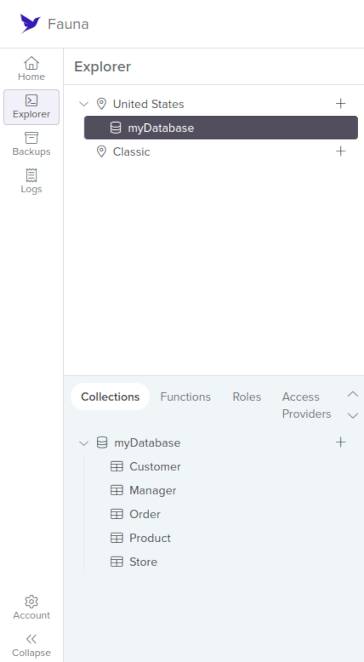The image size is (364, 662).
Task: Collapse the United States region tree
Action: pos(84,104)
